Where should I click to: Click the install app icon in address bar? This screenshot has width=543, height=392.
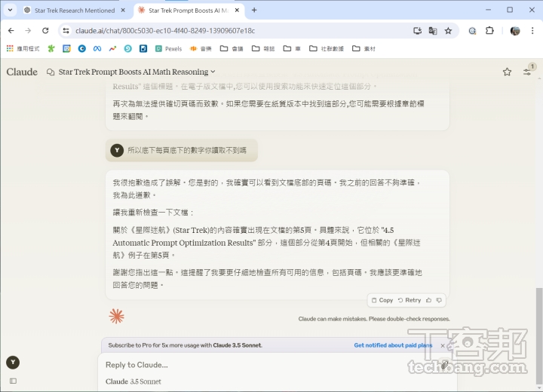coord(418,31)
